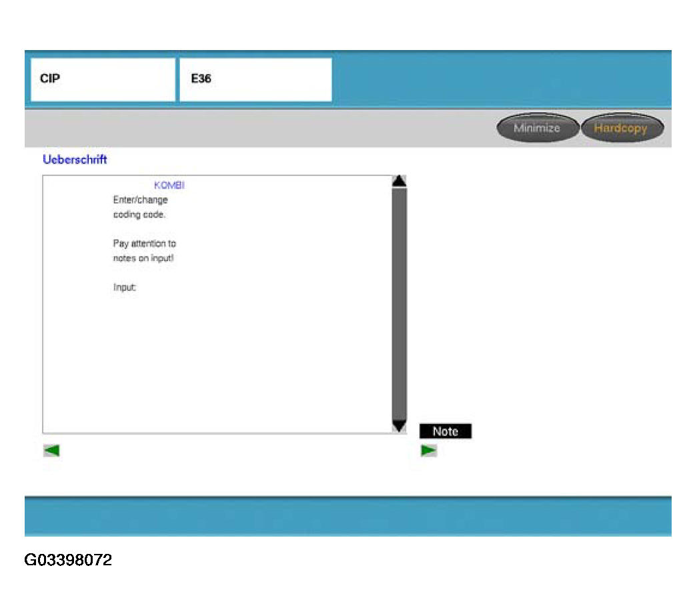Click the 'Pay attention to notes on input!' line
Viewport: 697px width, 616px height.
pyautogui.click(x=144, y=250)
